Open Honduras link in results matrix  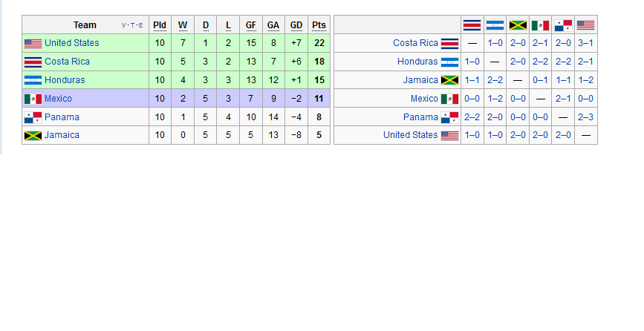tap(417, 62)
